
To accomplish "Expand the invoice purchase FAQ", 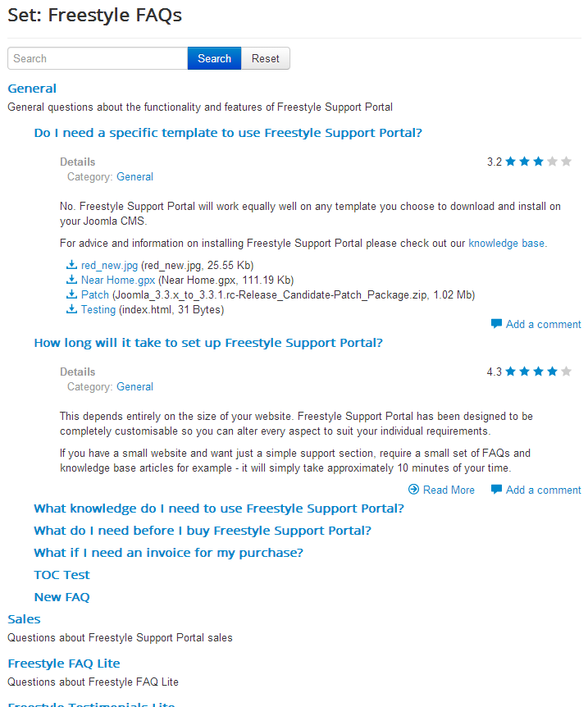I will coord(169,553).
